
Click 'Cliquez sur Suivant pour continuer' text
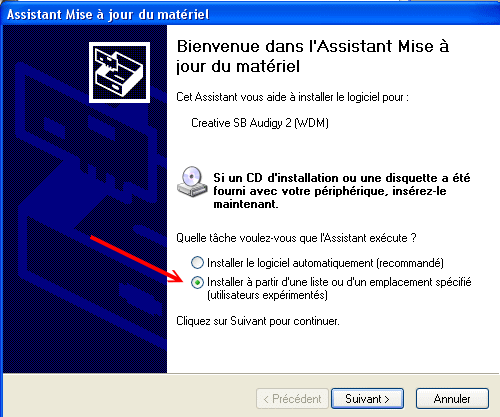coord(258,321)
